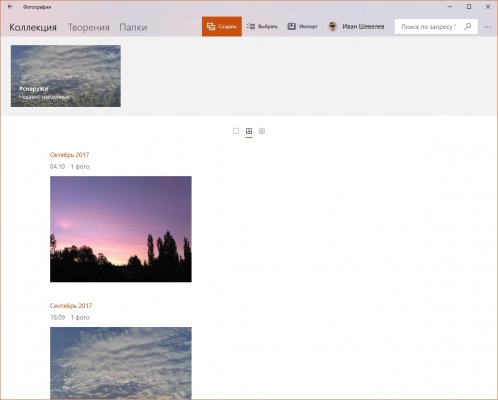Open Иван Шевелев account avatar

(332, 26)
